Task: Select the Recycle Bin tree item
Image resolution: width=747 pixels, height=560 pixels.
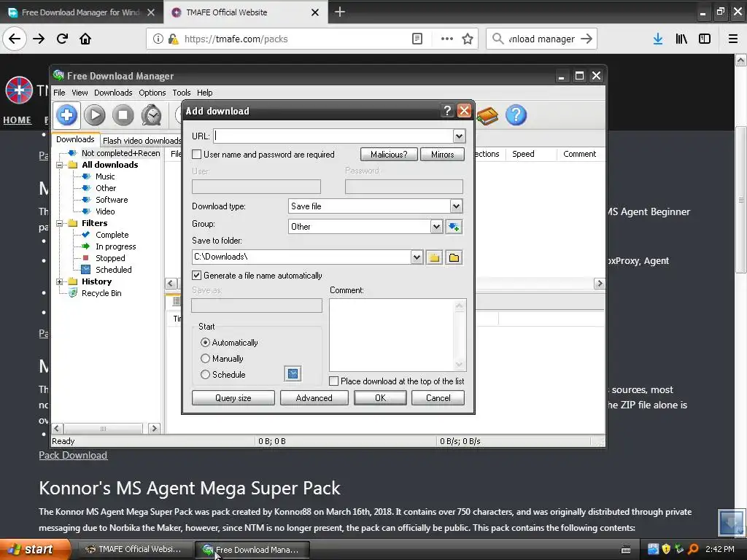Action: click(x=101, y=293)
